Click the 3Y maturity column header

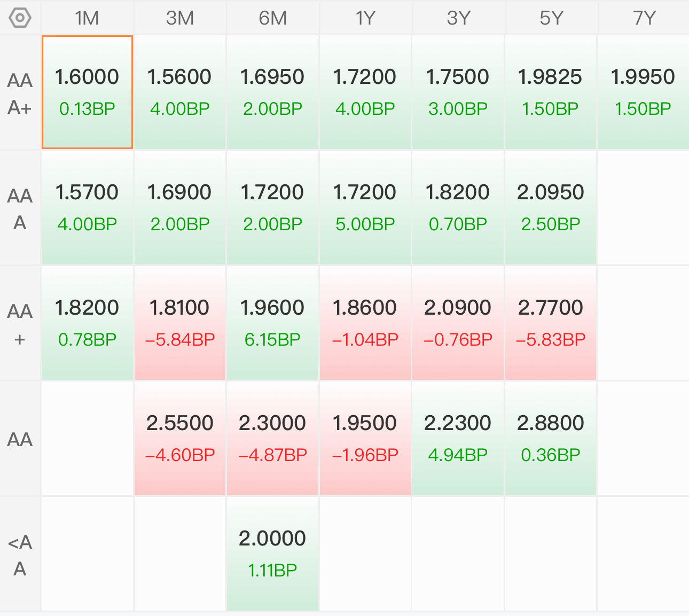coord(458,18)
